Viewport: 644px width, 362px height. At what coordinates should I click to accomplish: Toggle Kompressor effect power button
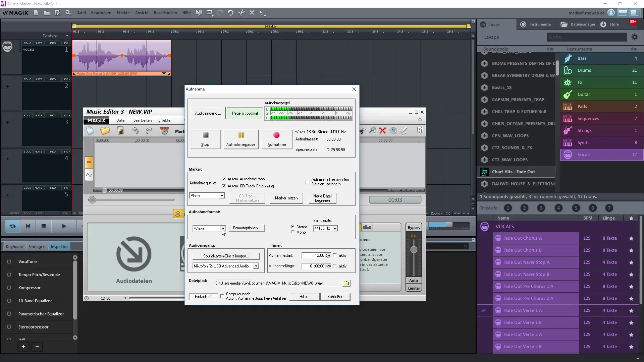(x=9, y=288)
